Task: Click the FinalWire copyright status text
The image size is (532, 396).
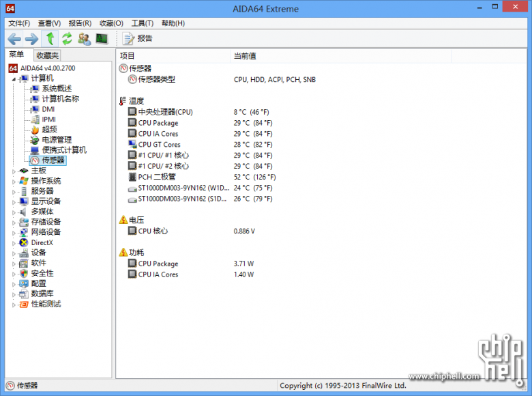Action: (x=343, y=386)
